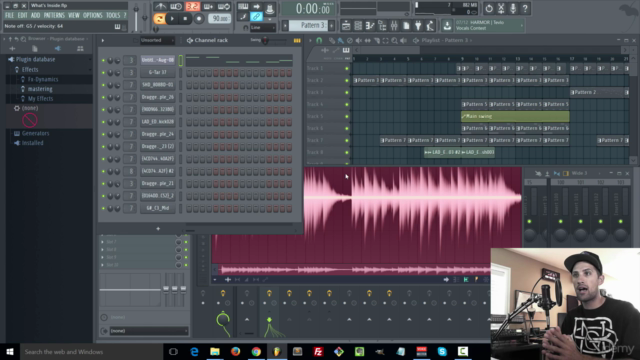
Task: Click the tempo tapper icon
Action: point(430,26)
